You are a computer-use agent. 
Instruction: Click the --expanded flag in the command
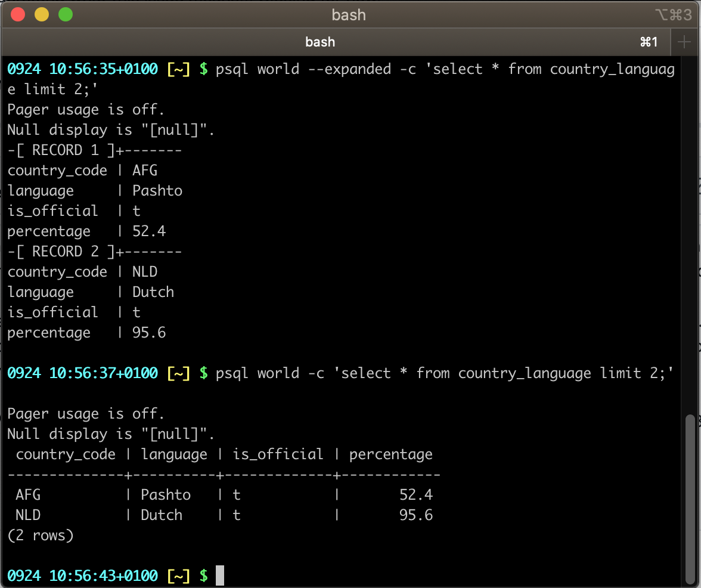point(349,69)
